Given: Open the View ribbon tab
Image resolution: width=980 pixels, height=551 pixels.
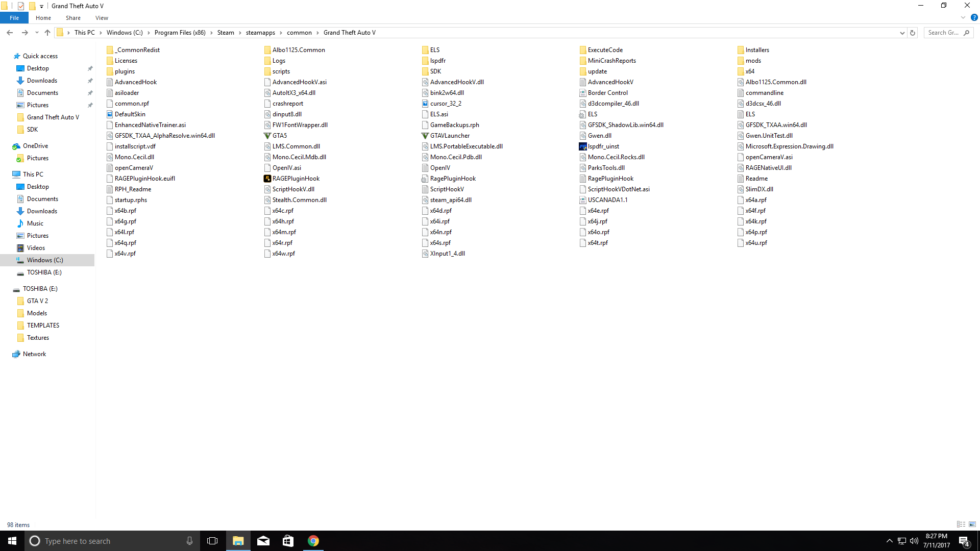Looking at the screenshot, I should coord(102,18).
